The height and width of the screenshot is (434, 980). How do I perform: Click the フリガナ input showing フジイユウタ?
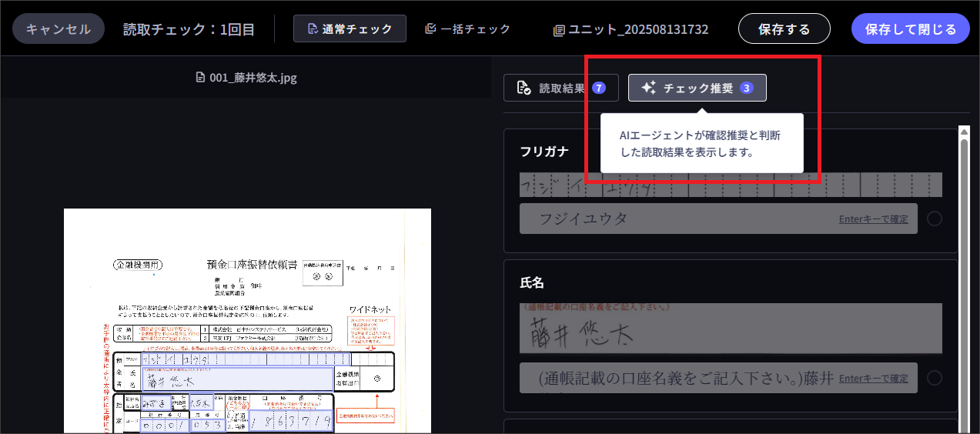(677, 219)
